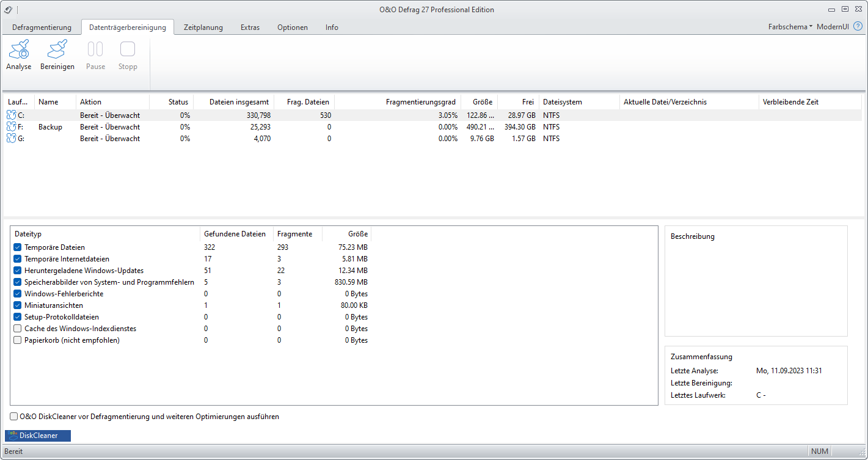Open the Info tab
868x460 pixels.
point(332,27)
